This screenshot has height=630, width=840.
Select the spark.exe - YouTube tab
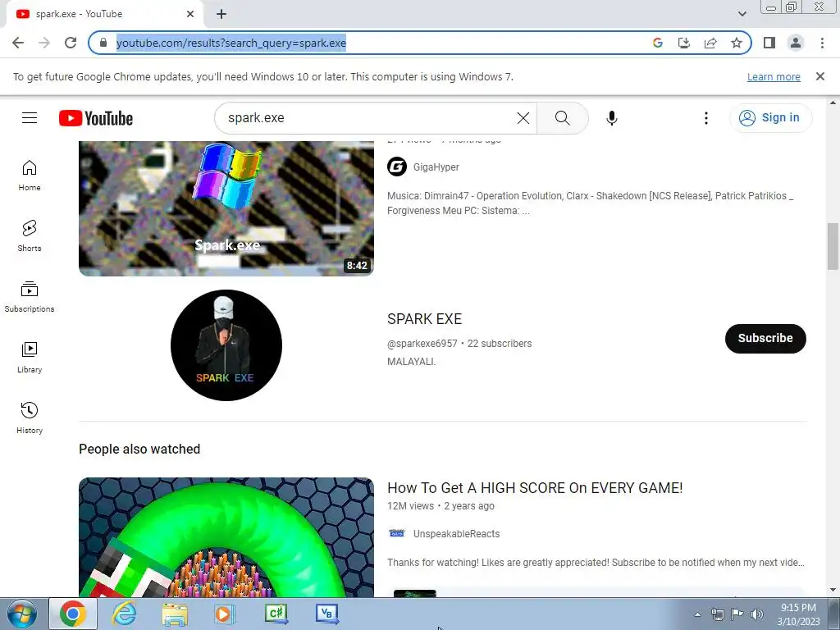click(104, 14)
